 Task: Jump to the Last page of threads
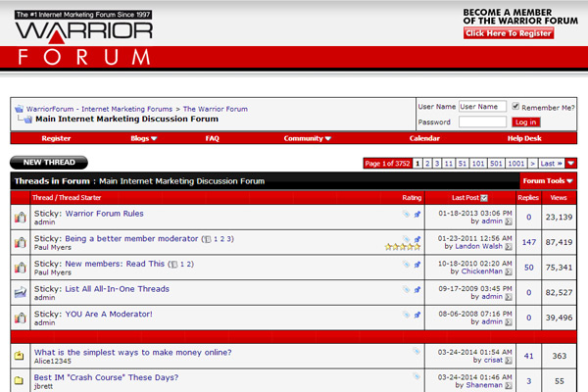point(551,164)
